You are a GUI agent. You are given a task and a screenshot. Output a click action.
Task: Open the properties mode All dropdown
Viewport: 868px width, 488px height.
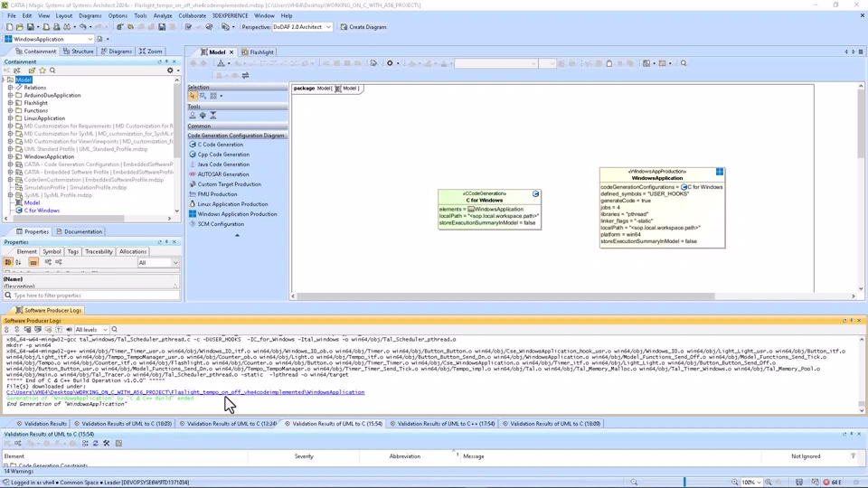point(157,263)
